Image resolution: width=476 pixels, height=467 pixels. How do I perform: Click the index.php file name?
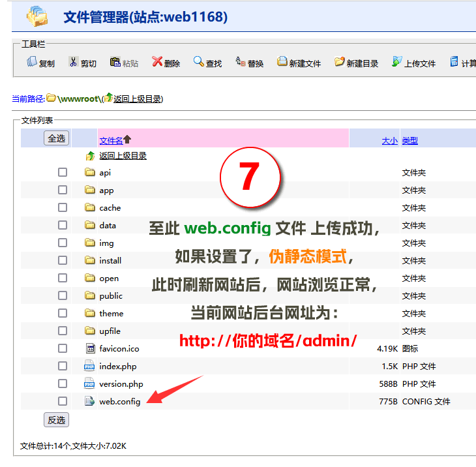(x=118, y=367)
